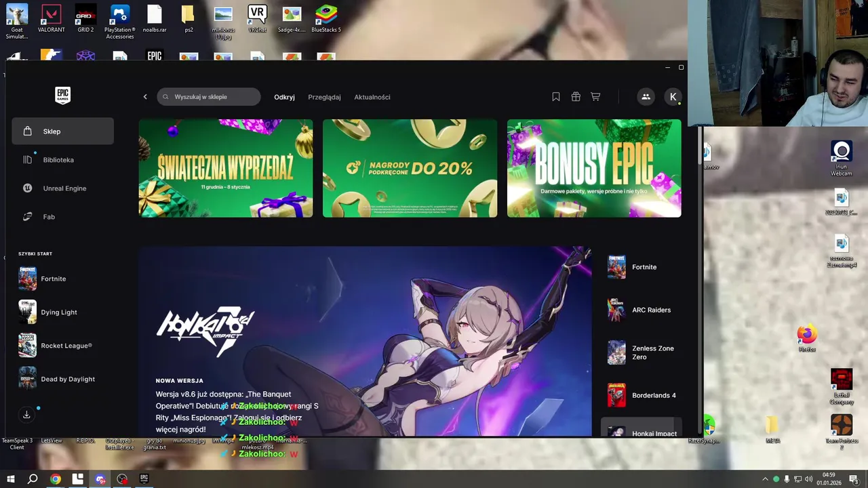The width and height of the screenshot is (868, 488).
Task: Open the wishlist bookmark icon
Action: click(556, 97)
